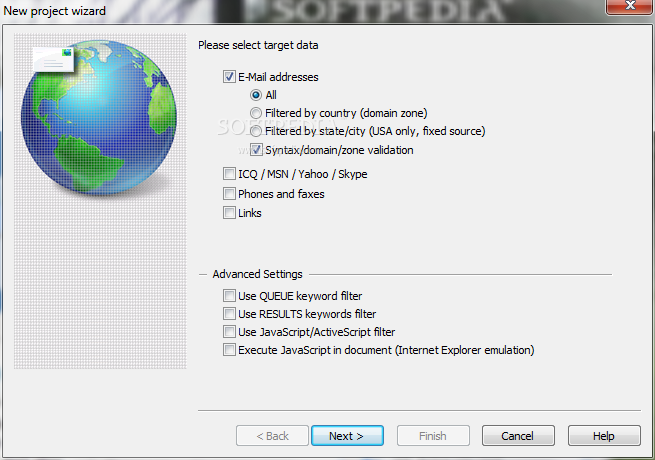The height and width of the screenshot is (460, 655).
Task: Enable ICQ / MSN / Yahoo / Skype
Action: 229,174
